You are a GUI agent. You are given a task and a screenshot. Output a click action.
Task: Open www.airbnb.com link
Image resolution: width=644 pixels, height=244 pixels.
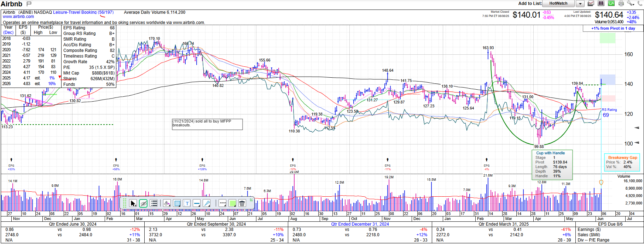(18, 17)
